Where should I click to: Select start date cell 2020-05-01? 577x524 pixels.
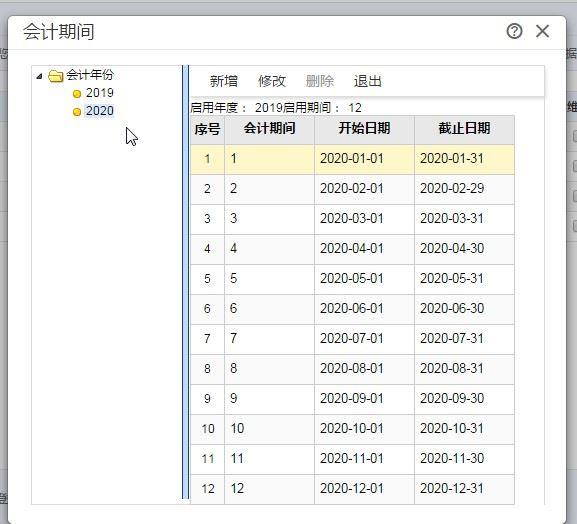(x=364, y=279)
